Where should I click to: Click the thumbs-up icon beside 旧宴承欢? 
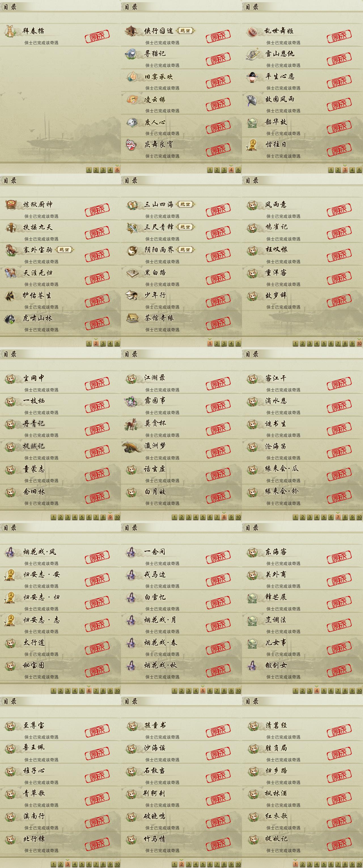[131, 77]
